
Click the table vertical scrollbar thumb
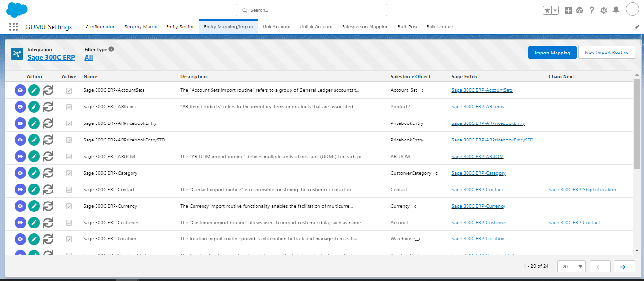[637, 124]
